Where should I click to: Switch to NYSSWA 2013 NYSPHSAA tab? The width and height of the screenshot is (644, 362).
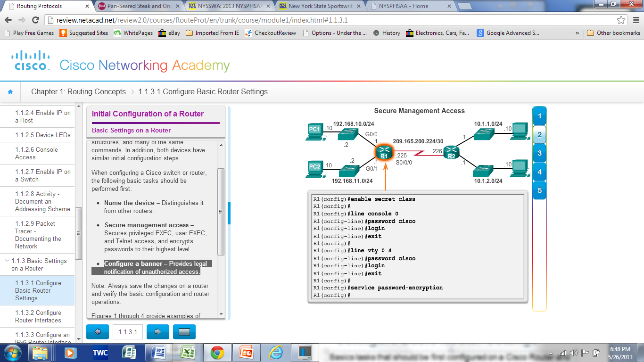[x=228, y=6]
